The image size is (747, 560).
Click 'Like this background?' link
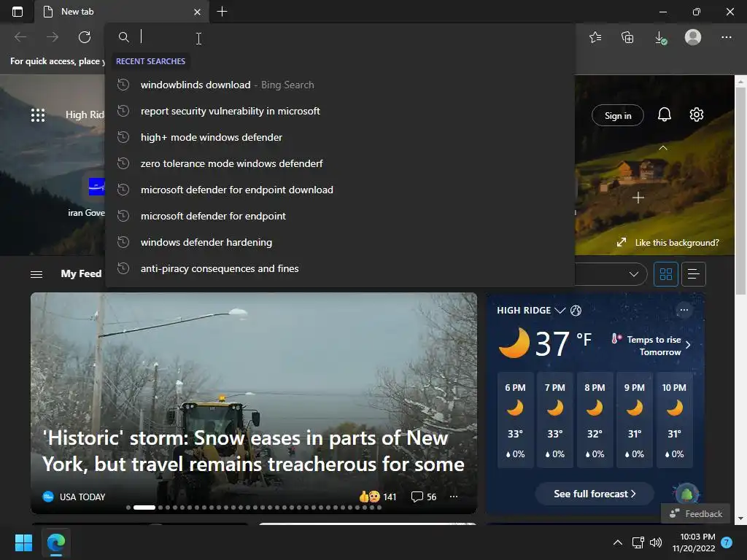click(x=676, y=242)
